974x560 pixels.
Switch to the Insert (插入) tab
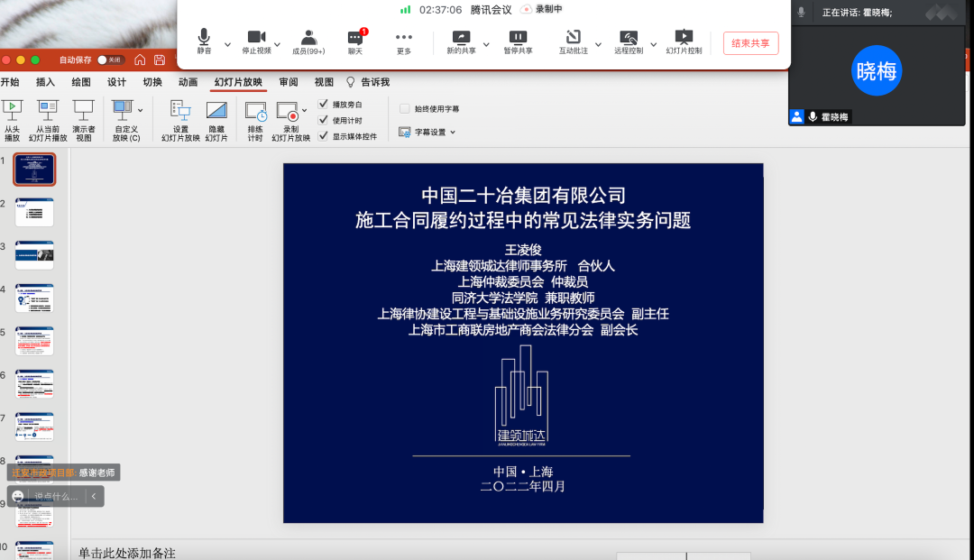point(45,82)
